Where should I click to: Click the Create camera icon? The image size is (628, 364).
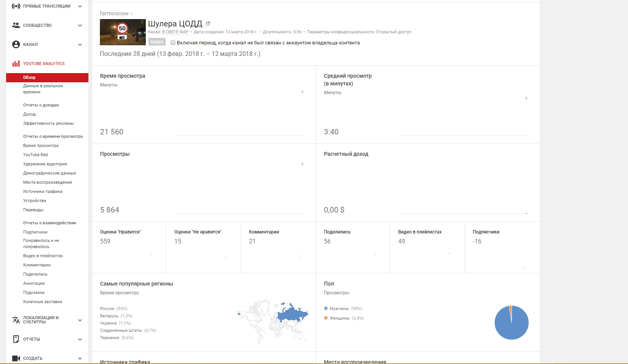click(x=16, y=358)
